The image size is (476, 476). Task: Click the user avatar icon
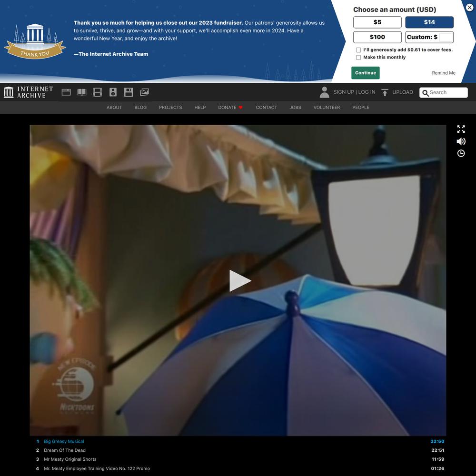pyautogui.click(x=324, y=92)
